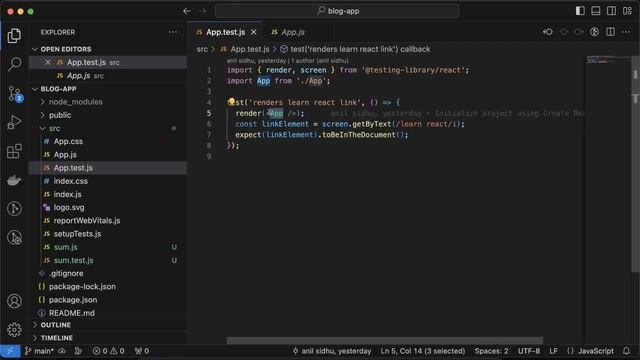
Task: Click errors and warnings count in status bar
Action: pyautogui.click(x=108, y=351)
